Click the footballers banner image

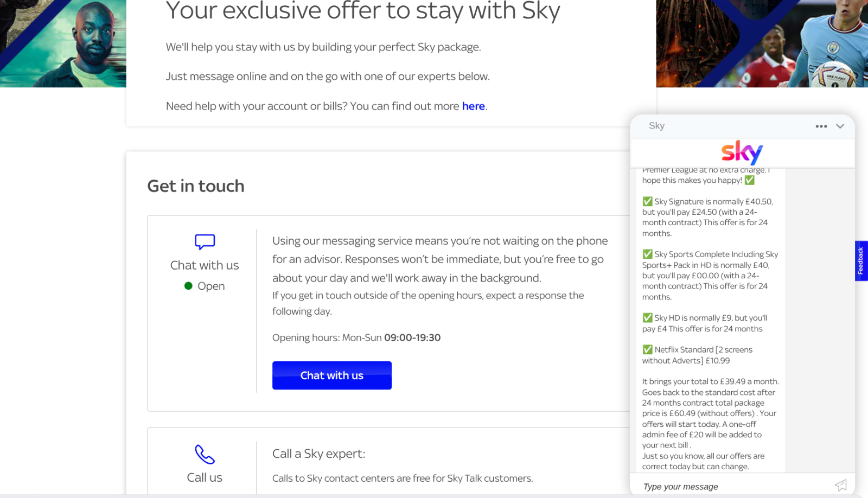762,43
